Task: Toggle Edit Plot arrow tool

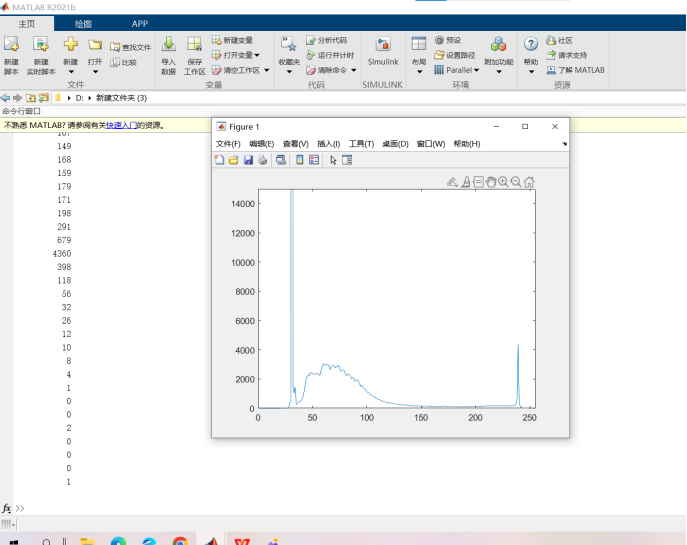Action: 333,160
